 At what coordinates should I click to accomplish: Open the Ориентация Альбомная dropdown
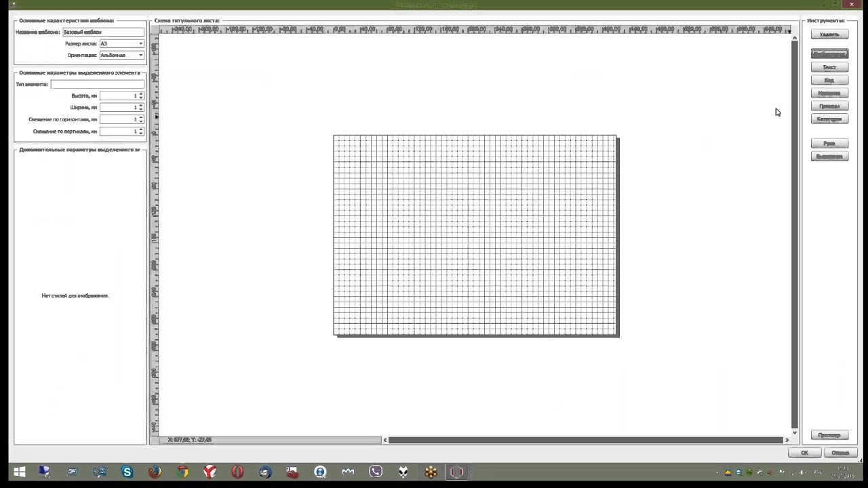coord(121,55)
